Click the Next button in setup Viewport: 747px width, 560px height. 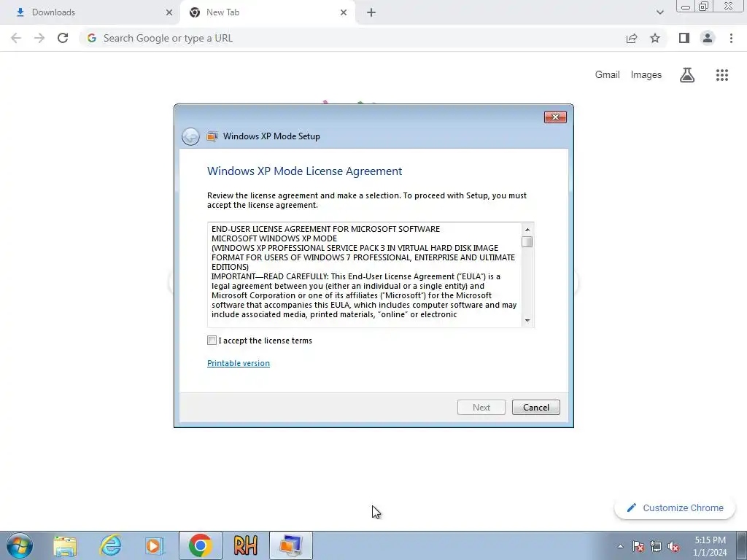click(x=481, y=407)
